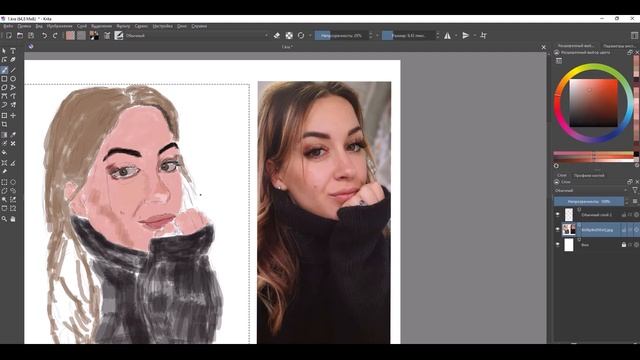This screenshot has height=360, width=640.
Task: Toggle Wrap Around mode icon
Action: 484,36
